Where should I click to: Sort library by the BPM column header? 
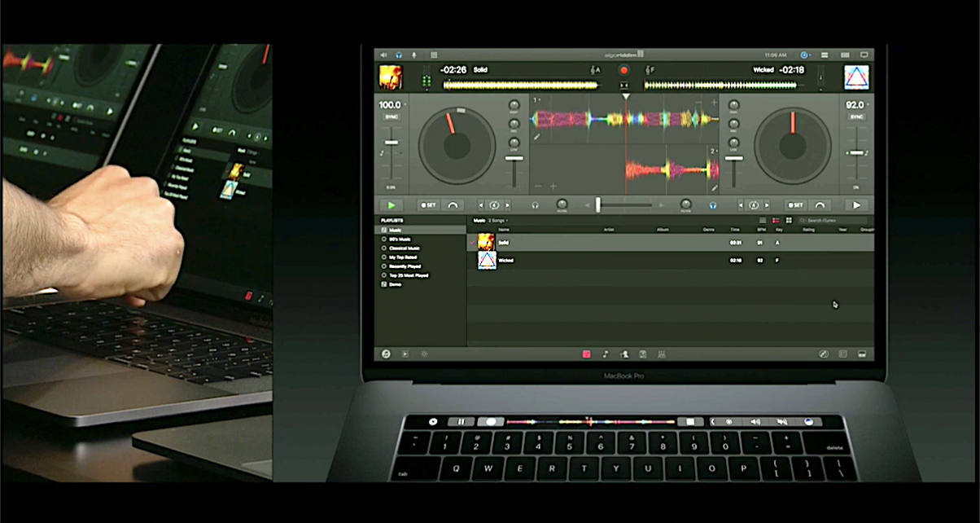(760, 230)
